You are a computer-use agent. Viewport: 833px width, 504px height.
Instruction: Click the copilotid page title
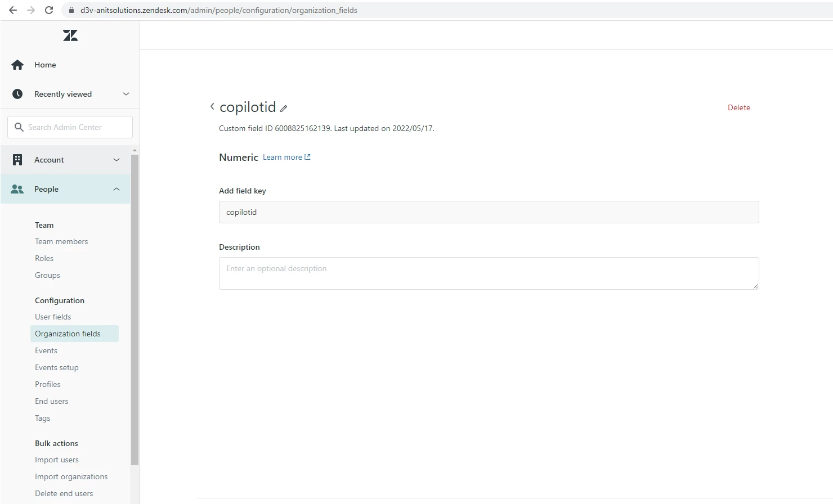click(248, 107)
